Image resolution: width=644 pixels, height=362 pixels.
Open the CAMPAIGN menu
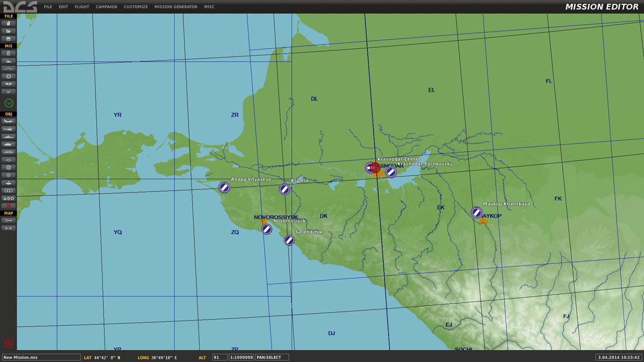[106, 7]
